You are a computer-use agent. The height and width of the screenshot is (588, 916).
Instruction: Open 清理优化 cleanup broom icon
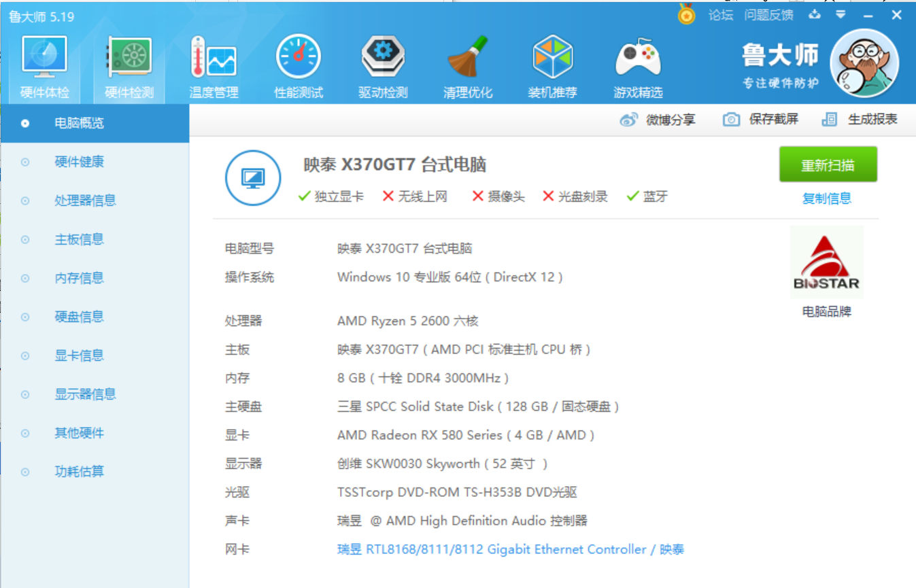tap(467, 56)
